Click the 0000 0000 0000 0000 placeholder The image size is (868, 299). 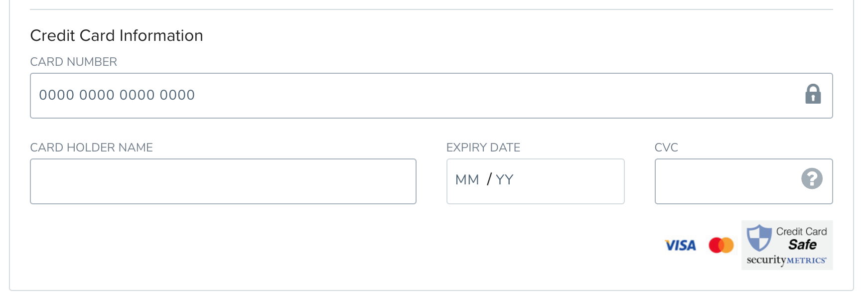coord(117,95)
